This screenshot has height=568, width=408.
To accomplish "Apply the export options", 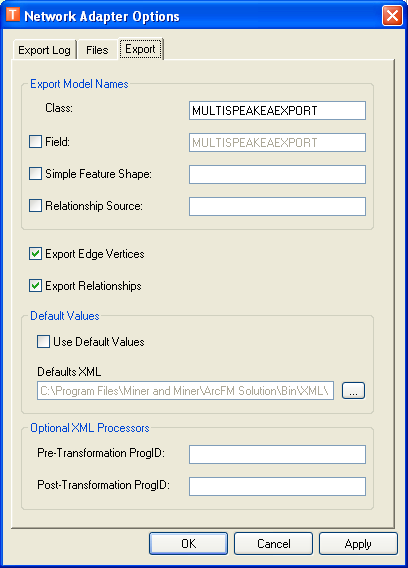I will click(x=358, y=543).
